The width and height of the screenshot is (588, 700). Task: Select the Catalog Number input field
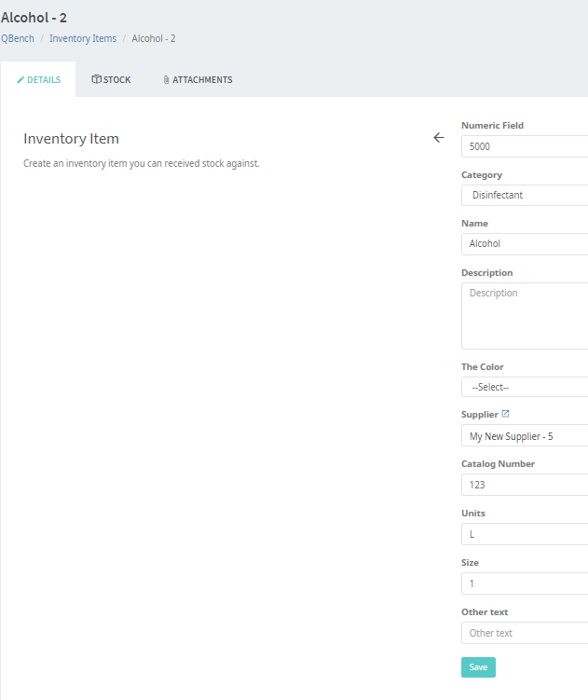coord(525,485)
